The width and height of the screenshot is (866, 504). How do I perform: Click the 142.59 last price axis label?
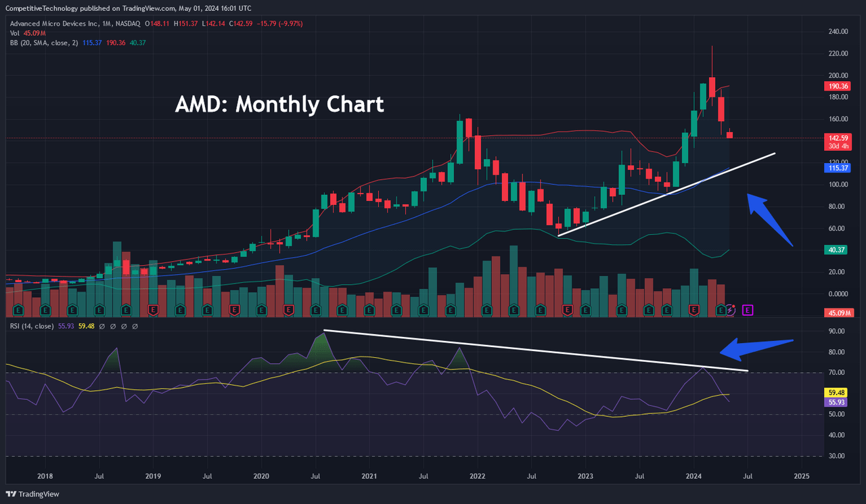tap(838, 138)
